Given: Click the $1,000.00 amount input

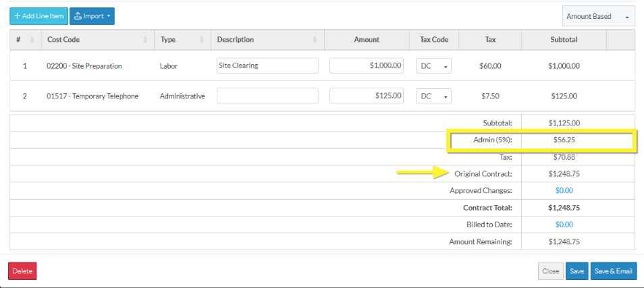Looking at the screenshot, I should tap(366, 66).
